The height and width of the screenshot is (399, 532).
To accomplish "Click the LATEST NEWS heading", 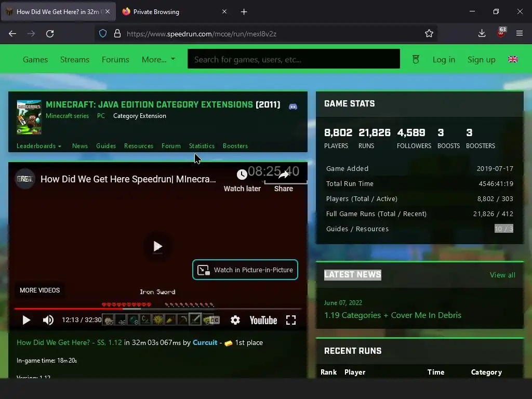I will 353,275.
